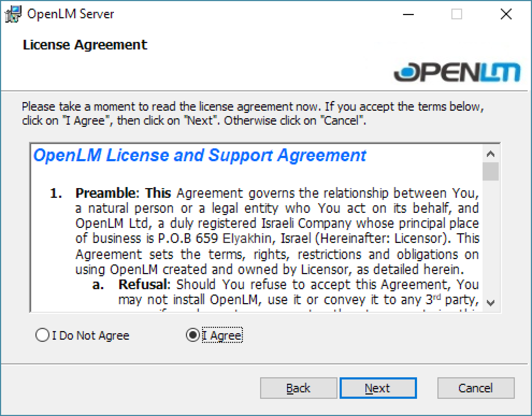The image size is (532, 416).
Task: Select the "I Do Not Agree" radio button
Action: click(x=42, y=335)
